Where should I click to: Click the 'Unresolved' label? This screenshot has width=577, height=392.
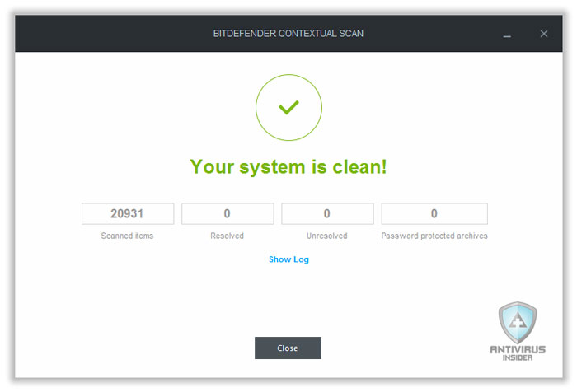tap(327, 236)
